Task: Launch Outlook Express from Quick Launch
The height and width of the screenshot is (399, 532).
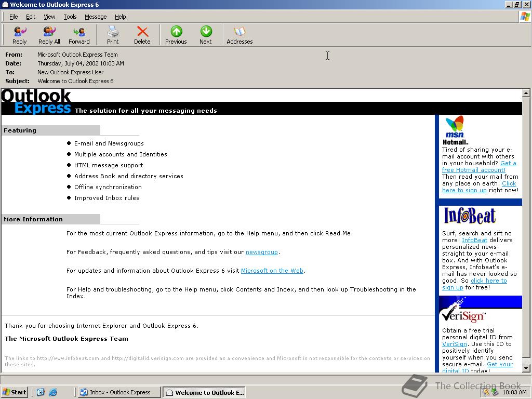Action: (x=41, y=392)
